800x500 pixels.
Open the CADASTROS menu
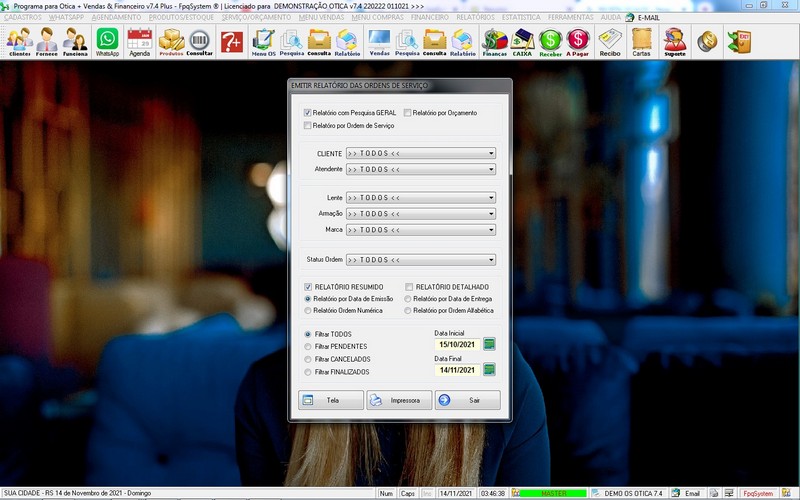tap(23, 17)
